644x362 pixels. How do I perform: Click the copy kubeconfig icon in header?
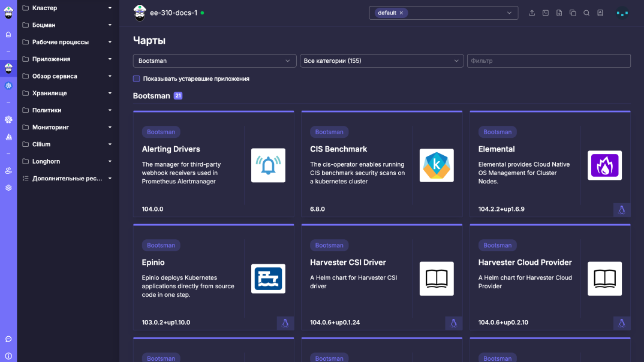573,13
